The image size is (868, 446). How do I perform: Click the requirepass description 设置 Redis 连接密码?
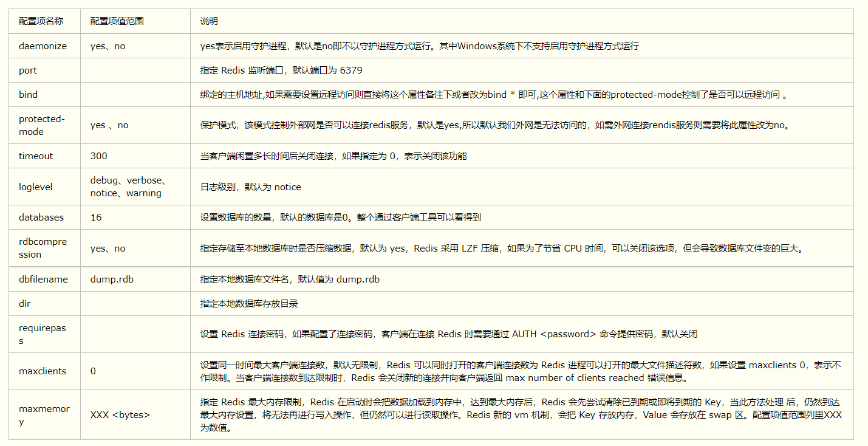(449, 334)
